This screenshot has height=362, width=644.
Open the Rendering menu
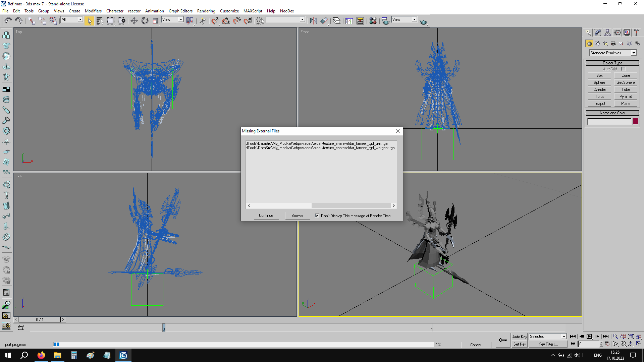pos(206,11)
